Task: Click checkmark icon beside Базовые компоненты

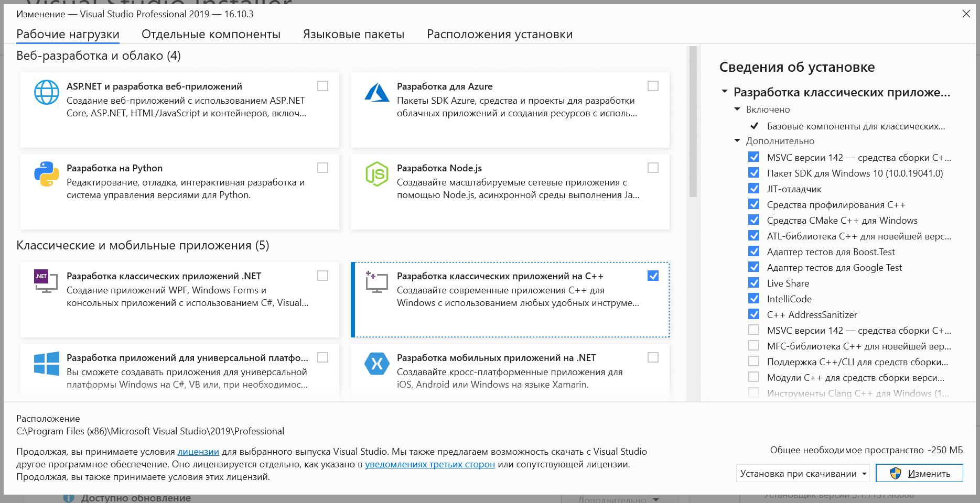Action: (754, 126)
